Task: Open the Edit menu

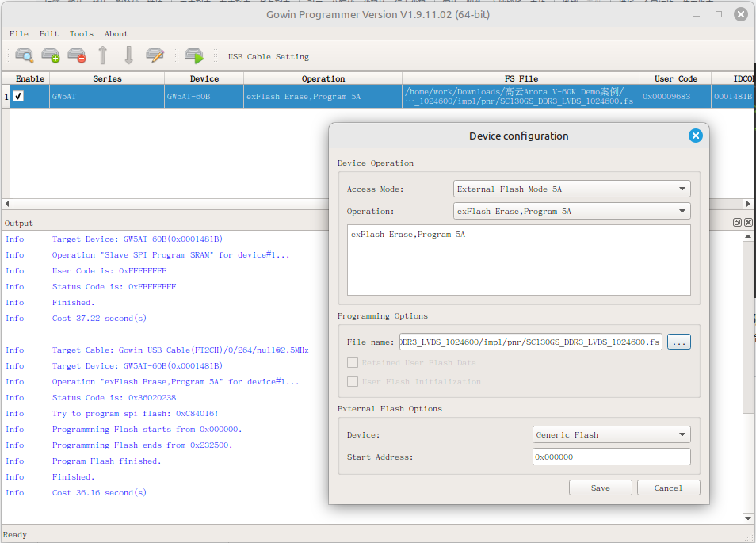Action: coord(48,34)
